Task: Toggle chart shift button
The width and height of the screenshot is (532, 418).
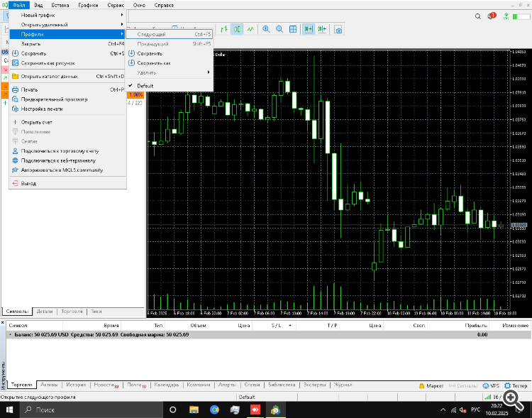Action: point(322,29)
